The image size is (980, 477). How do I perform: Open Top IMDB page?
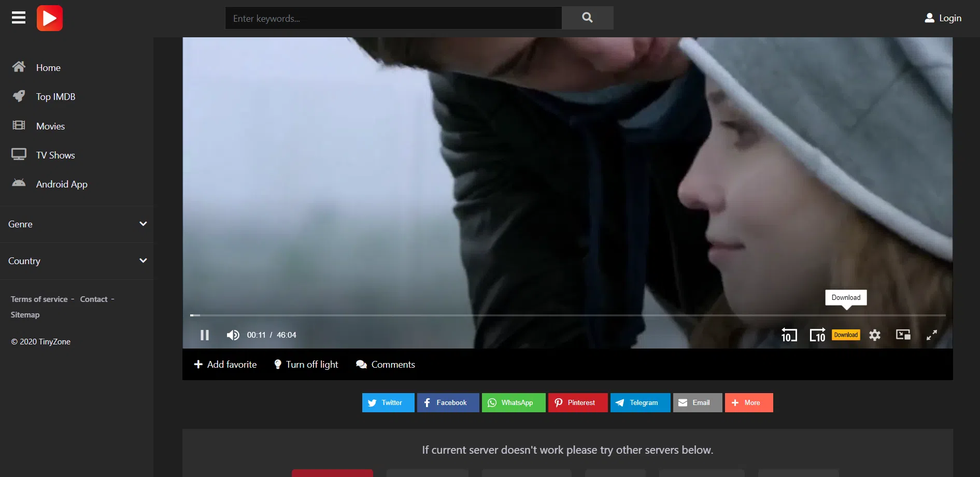pyautogui.click(x=55, y=97)
